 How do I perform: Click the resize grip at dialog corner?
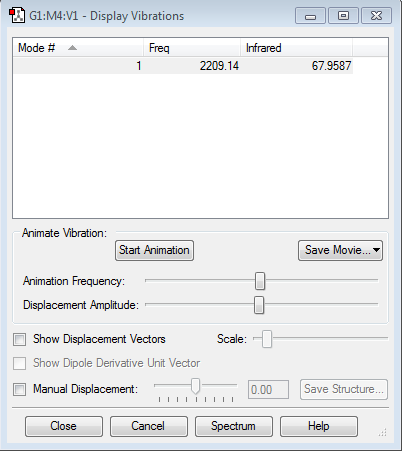[x=383, y=432]
